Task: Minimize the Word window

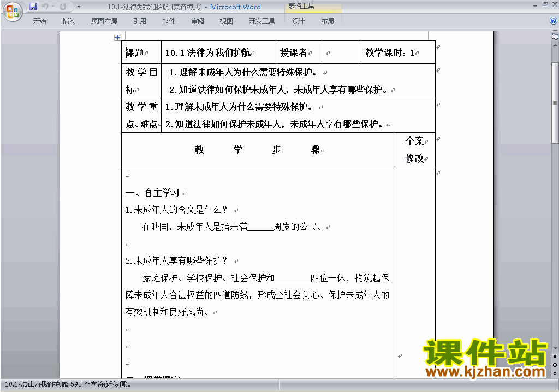Action: click(535, 5)
